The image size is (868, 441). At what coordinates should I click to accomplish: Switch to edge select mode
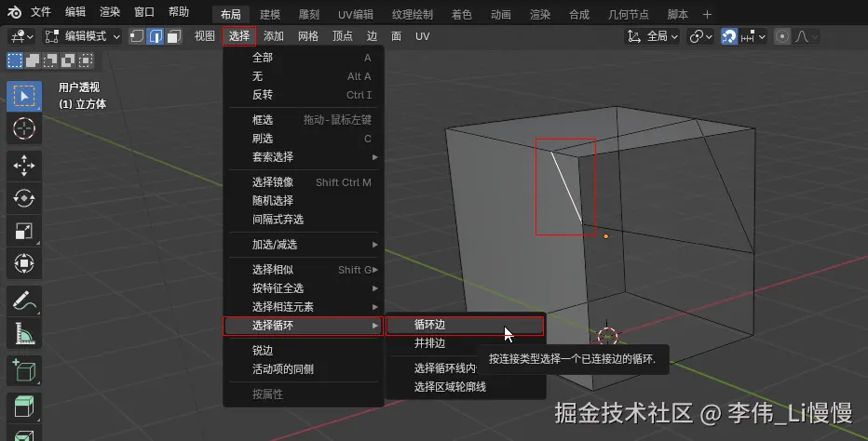click(156, 36)
